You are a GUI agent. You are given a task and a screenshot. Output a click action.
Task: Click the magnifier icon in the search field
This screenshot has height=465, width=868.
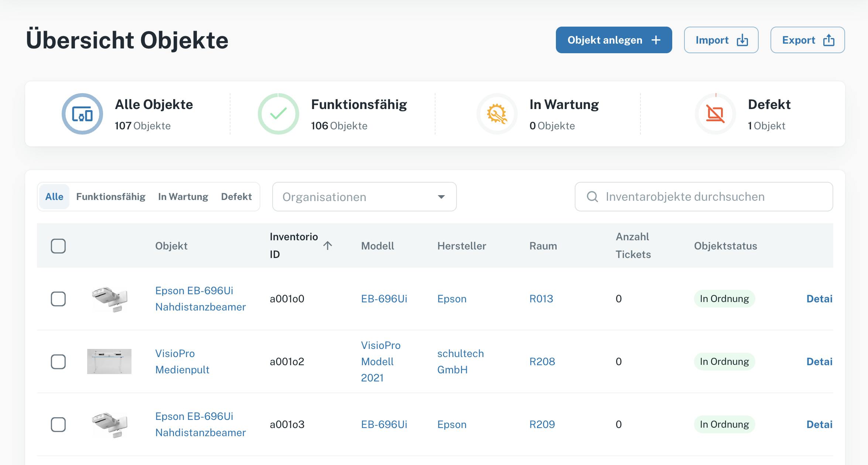592,197
